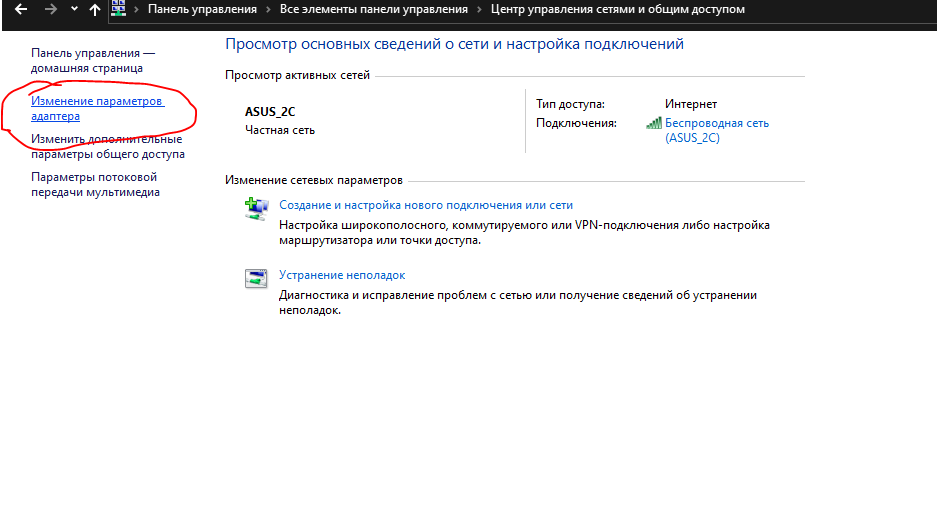The image size is (937, 530).
Task: Expand chevron after 'Панель управления' breadcrumb
Action: (268, 10)
